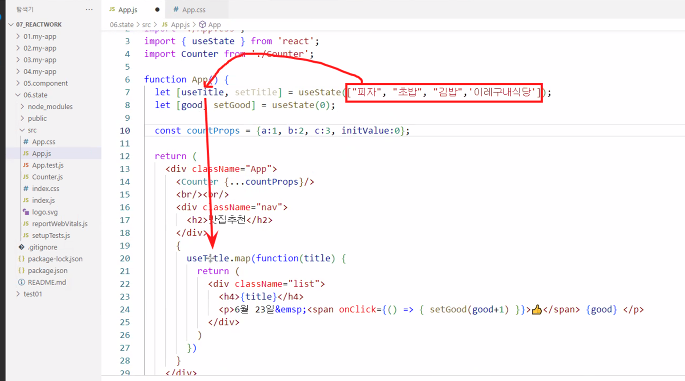Open Counter.js file
Screen dimensions: 685x381
point(47,177)
